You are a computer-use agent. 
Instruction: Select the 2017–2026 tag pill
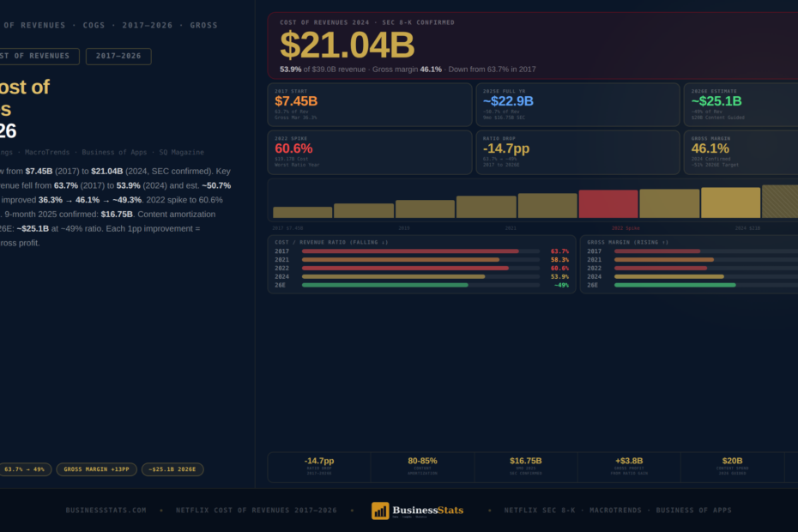[118, 56]
